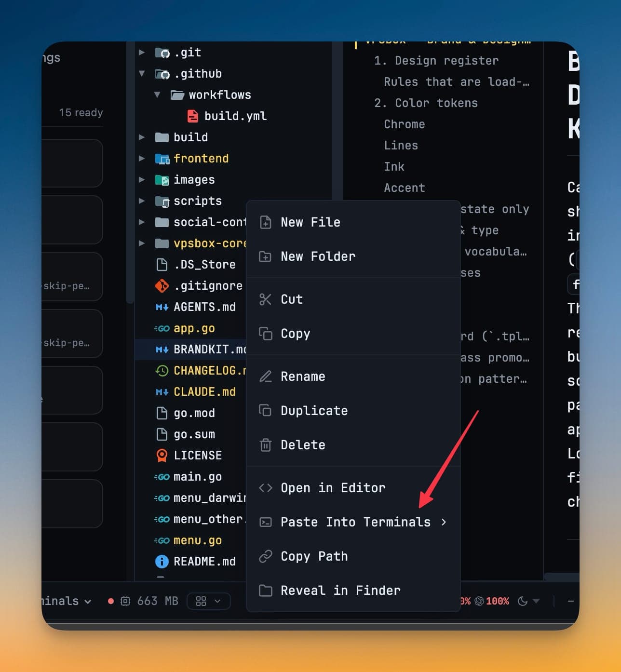Select Open in Editor
This screenshot has width=621, height=672.
pyautogui.click(x=353, y=488)
